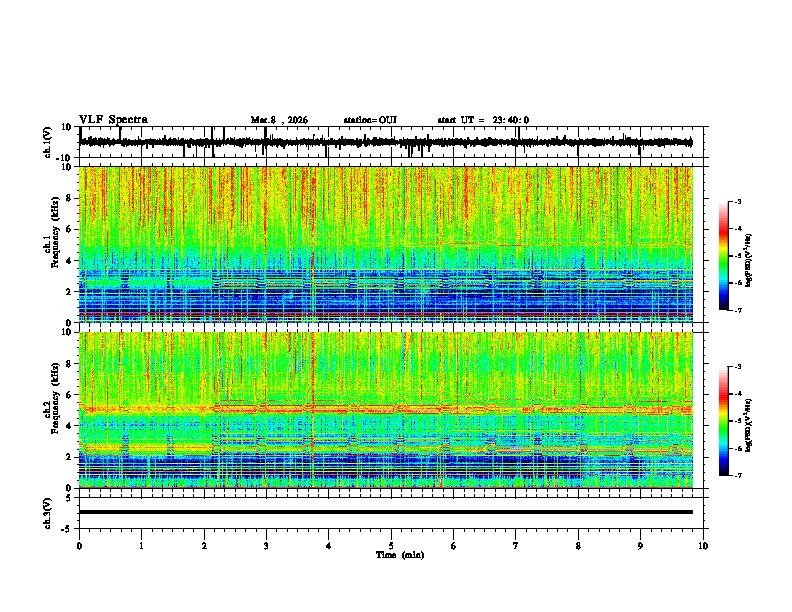Click the time axis tick label "9"
The width and height of the screenshot is (792, 612).
tap(640, 546)
